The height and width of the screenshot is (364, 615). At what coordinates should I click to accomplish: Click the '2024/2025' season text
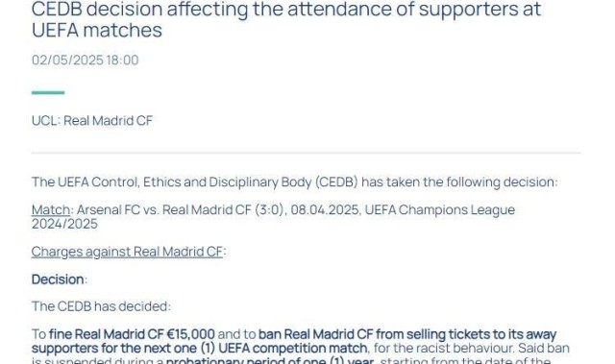[64, 224]
